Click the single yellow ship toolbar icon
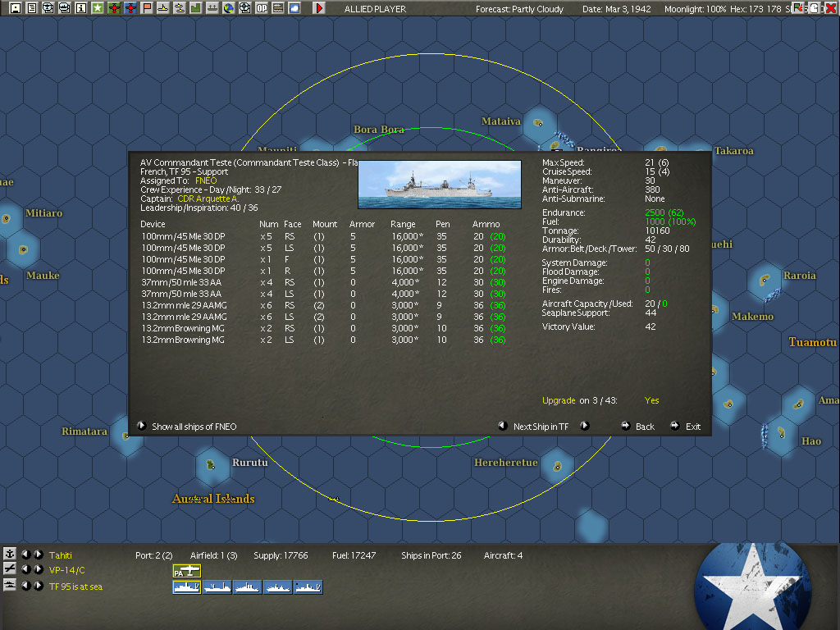Screen dimensions: 840x630 [x=163, y=8]
